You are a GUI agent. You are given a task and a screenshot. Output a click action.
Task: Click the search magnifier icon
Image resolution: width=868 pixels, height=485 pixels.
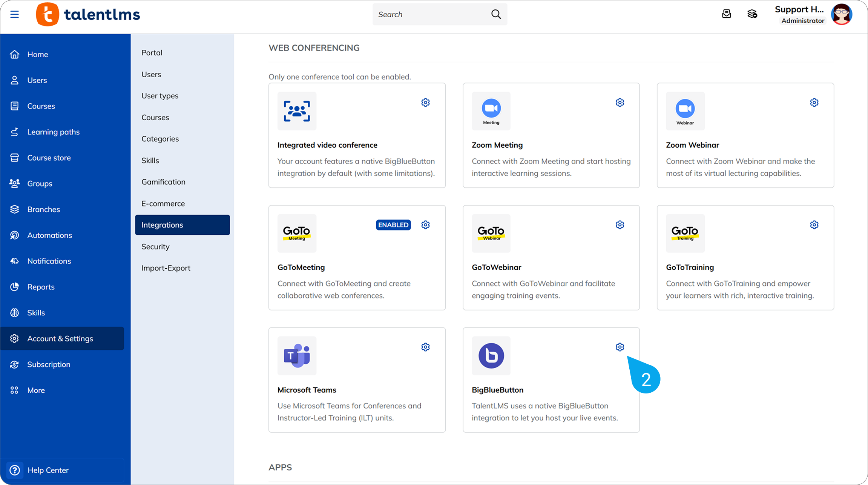click(x=496, y=14)
